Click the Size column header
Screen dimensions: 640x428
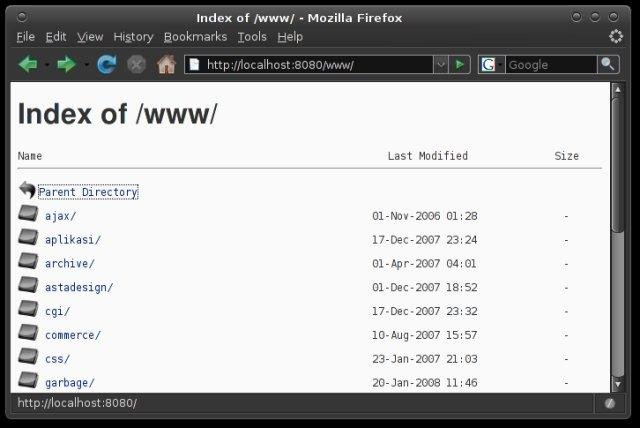point(567,156)
